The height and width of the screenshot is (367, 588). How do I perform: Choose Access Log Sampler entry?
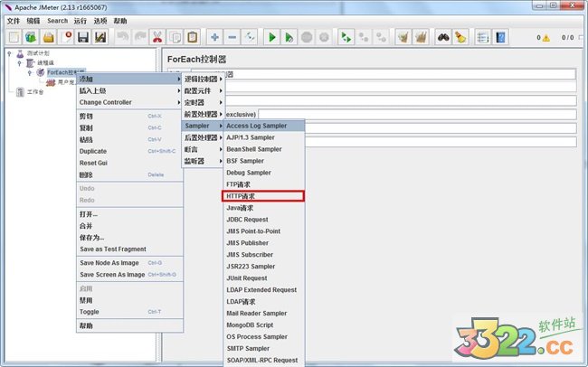264,126
